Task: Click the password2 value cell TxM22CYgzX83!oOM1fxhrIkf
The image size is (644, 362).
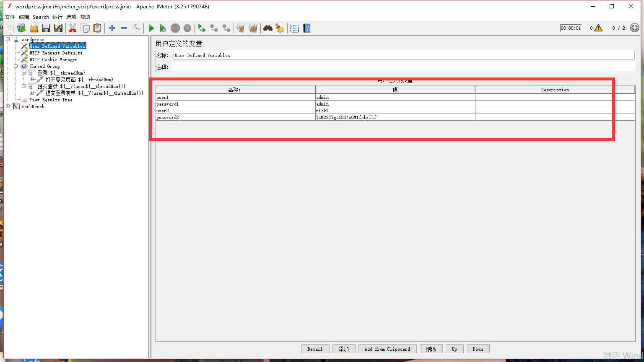Action: (x=395, y=117)
